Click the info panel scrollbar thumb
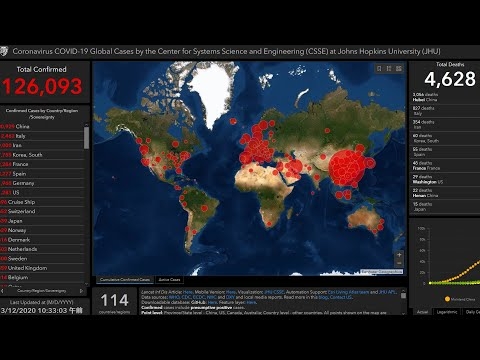The width and height of the screenshot is (480, 360). click(x=403, y=295)
